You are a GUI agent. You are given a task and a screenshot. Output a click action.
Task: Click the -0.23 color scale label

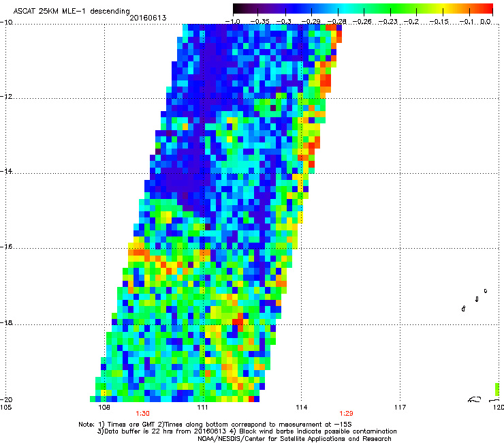point(388,22)
